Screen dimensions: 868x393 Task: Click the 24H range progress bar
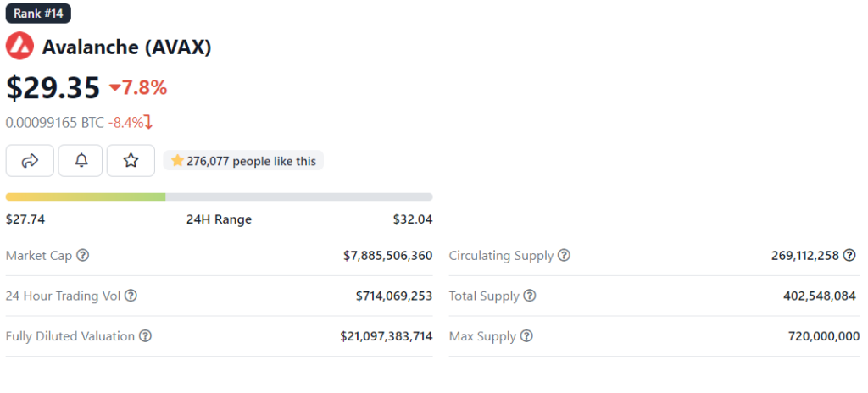pos(220,197)
